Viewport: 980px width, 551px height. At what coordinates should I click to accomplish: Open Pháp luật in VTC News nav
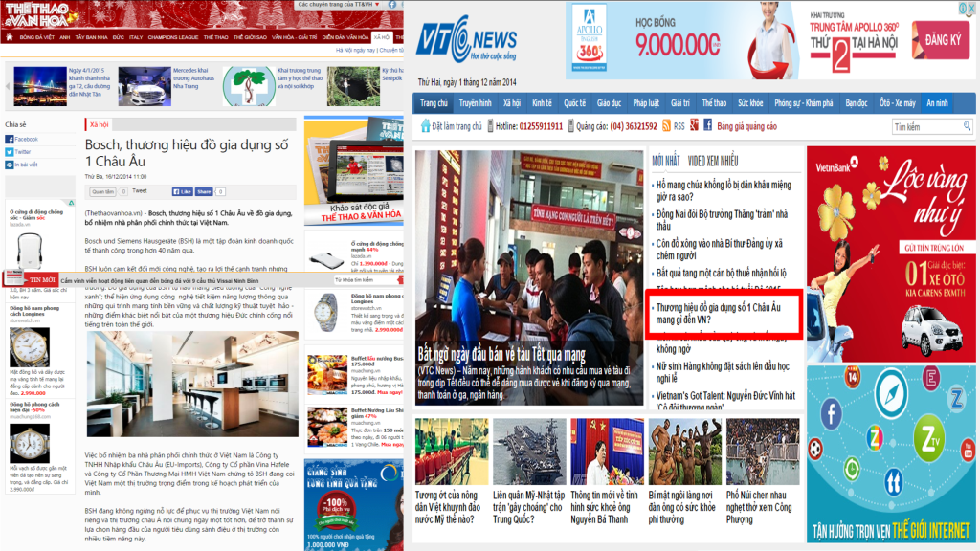(646, 103)
